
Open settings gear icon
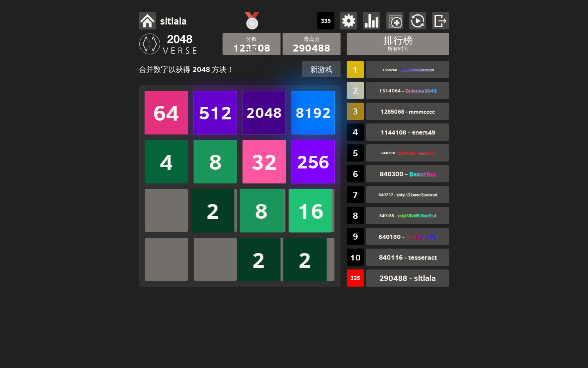click(x=349, y=21)
